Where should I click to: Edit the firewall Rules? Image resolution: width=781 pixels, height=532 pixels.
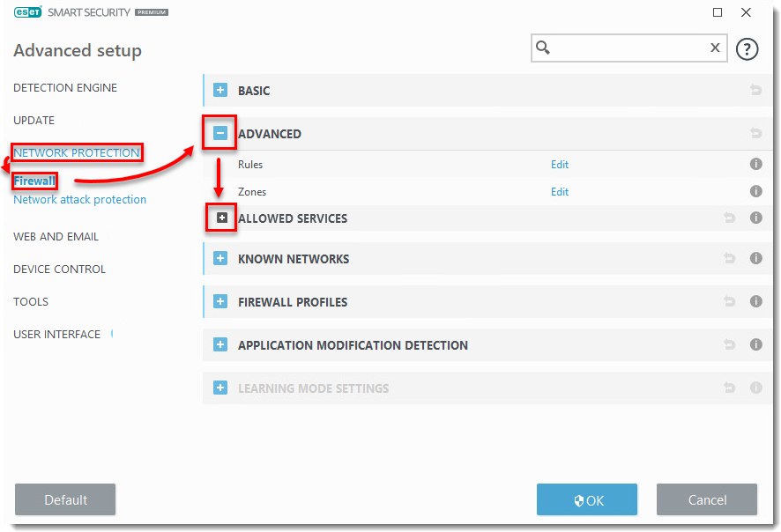tap(560, 165)
